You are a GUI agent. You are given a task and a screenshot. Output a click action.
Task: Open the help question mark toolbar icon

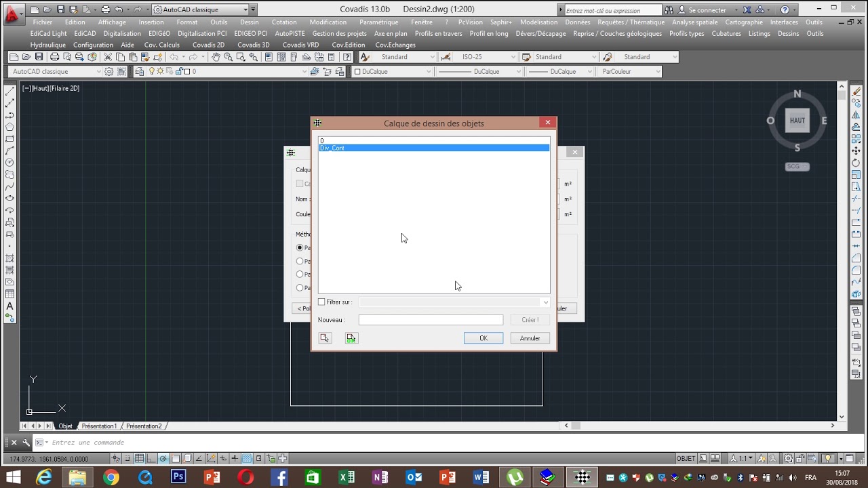click(349, 57)
